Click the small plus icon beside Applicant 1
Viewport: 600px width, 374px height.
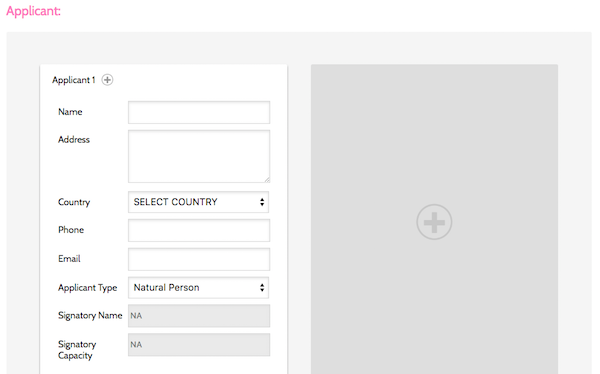[x=107, y=80]
